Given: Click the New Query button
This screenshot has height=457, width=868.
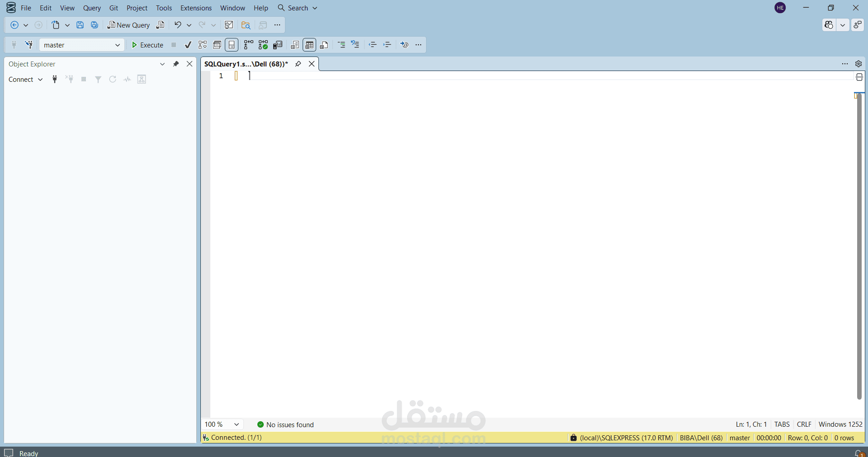Looking at the screenshot, I should click(x=128, y=25).
